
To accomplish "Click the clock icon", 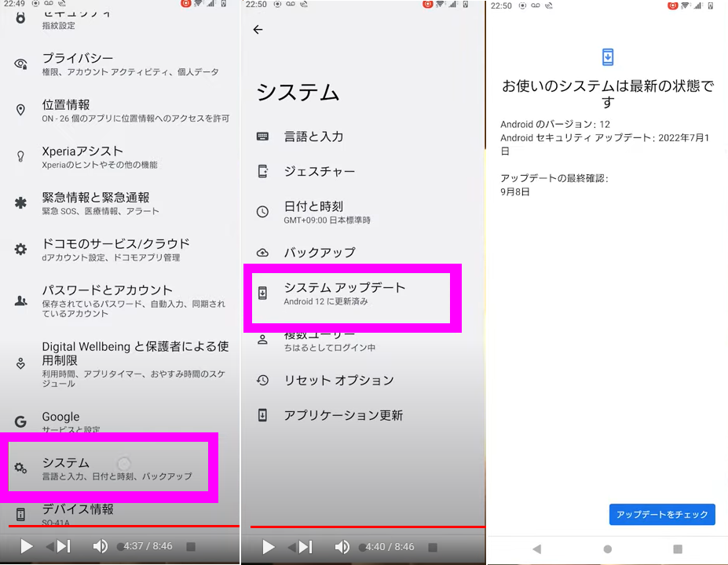I will click(262, 212).
